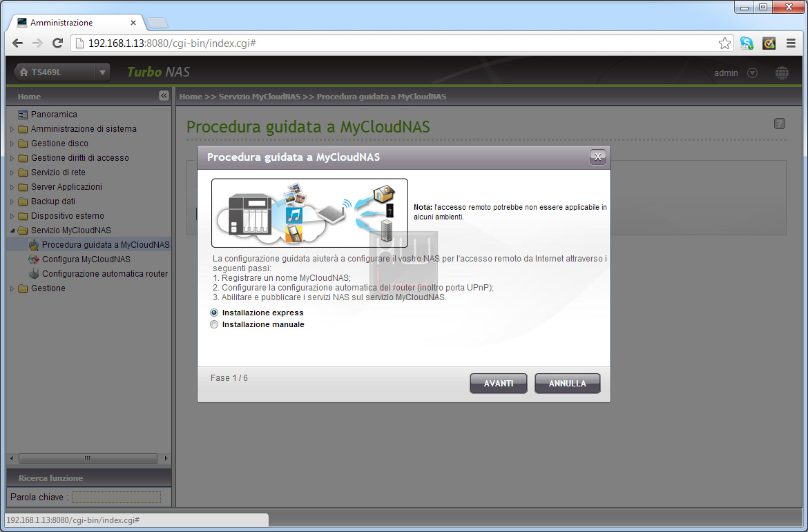
Task: Open the help question mark icon
Action: pyautogui.click(x=780, y=123)
